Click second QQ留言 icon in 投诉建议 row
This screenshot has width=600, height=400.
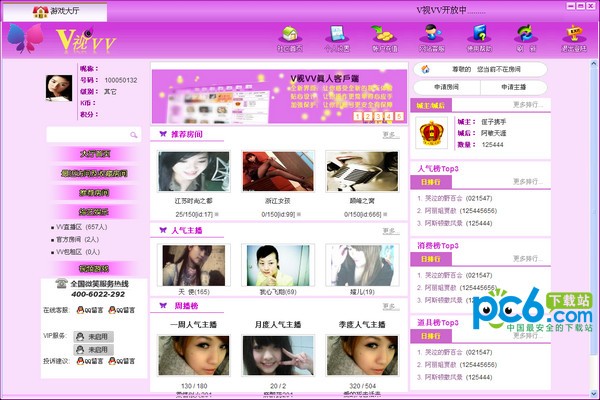pyautogui.click(x=122, y=361)
